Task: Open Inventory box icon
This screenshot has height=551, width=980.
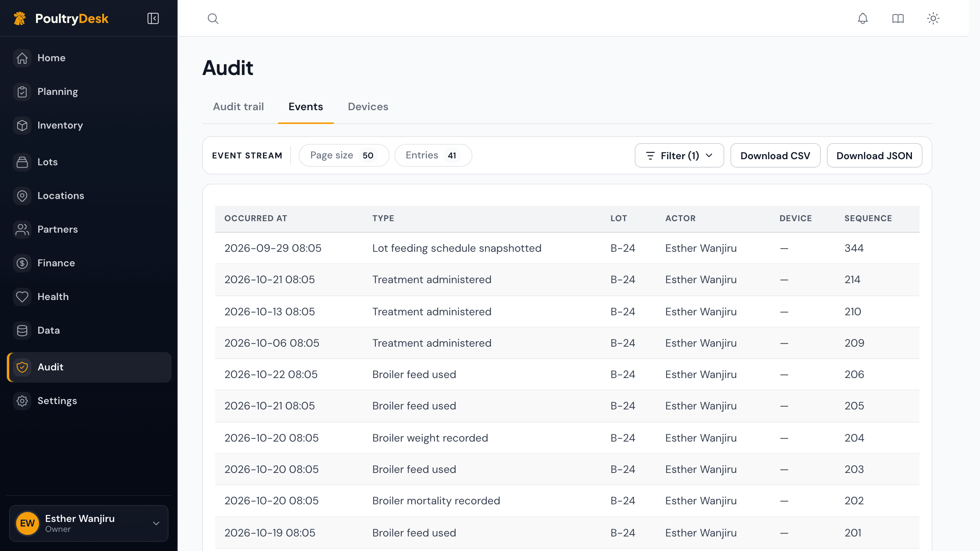Action: (x=22, y=126)
